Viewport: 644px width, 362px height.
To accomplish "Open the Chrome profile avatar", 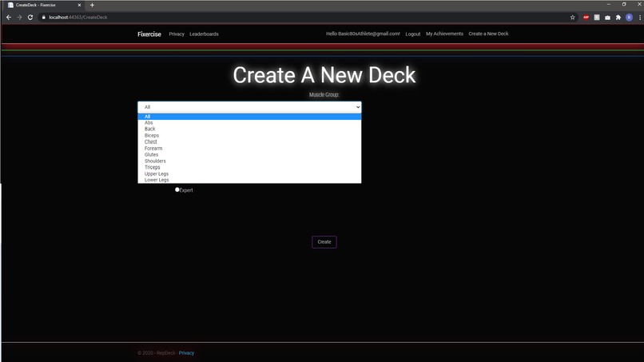I will 629,18.
